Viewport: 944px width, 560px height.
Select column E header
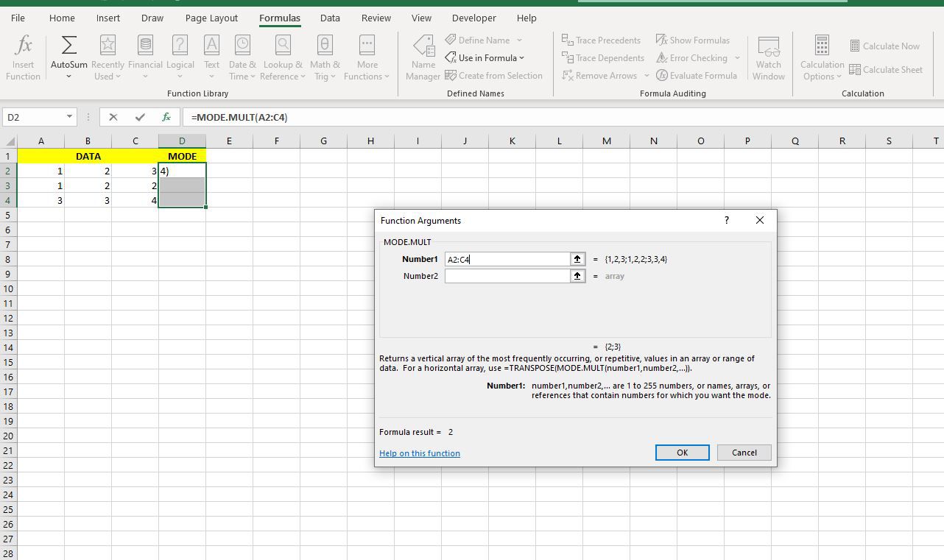(x=229, y=141)
